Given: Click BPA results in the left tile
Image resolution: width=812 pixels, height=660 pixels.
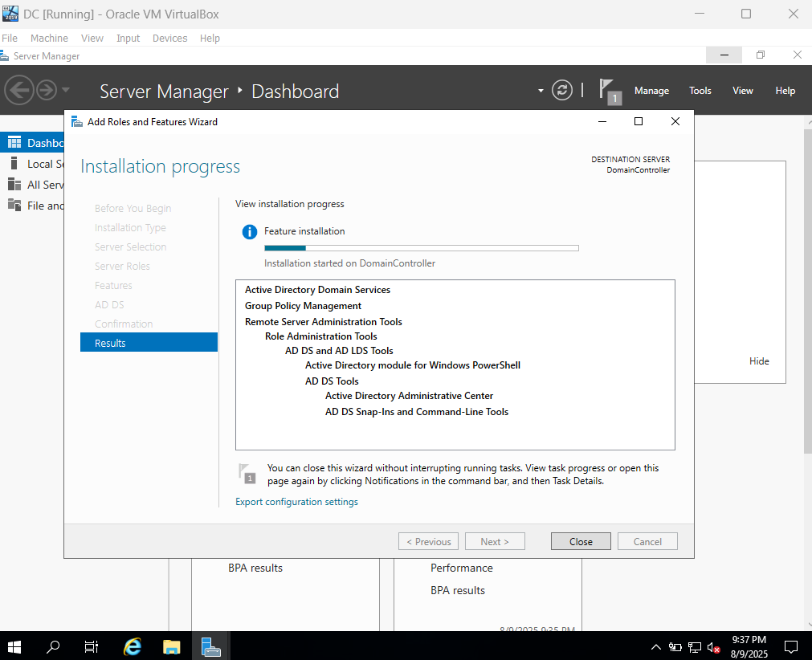Looking at the screenshot, I should (255, 568).
